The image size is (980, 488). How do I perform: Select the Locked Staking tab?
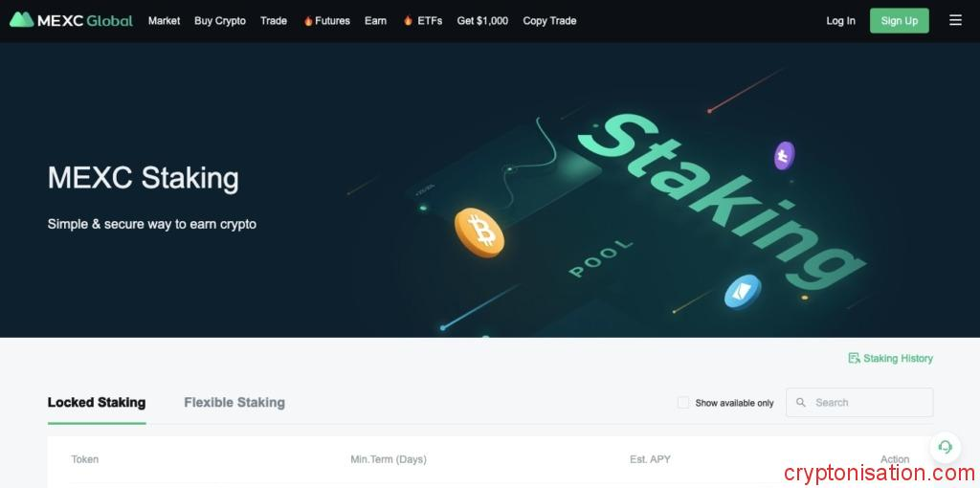point(97,403)
